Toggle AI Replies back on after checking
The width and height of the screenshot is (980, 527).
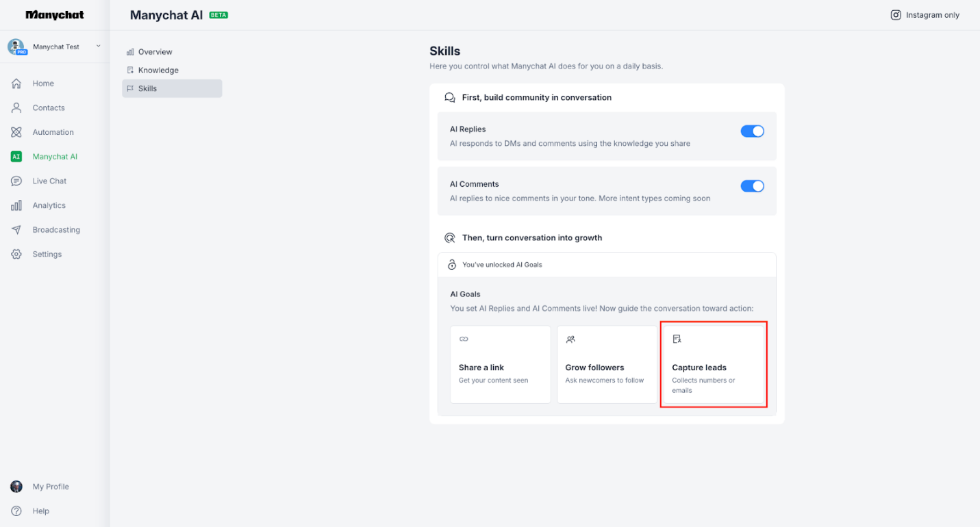[752, 131]
